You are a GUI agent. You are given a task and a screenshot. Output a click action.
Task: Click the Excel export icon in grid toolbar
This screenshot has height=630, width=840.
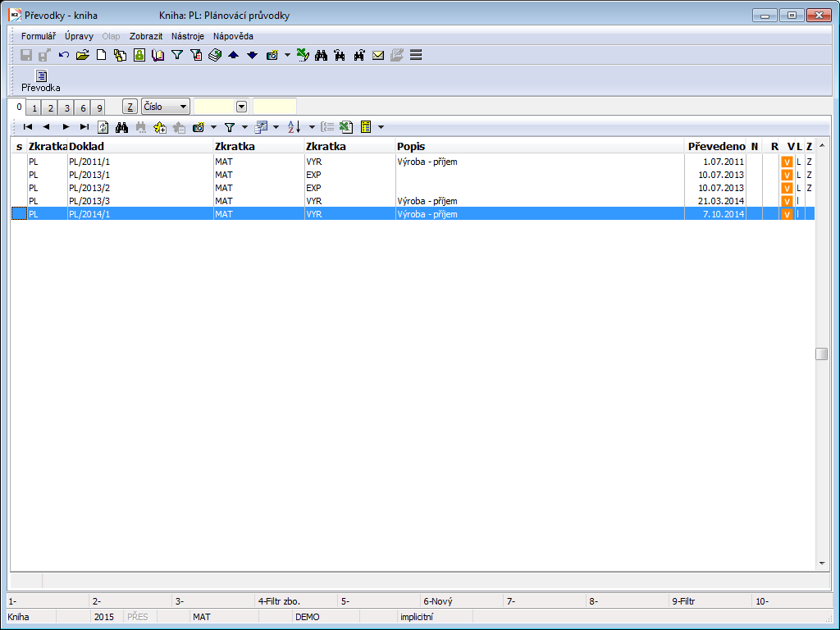(x=346, y=127)
